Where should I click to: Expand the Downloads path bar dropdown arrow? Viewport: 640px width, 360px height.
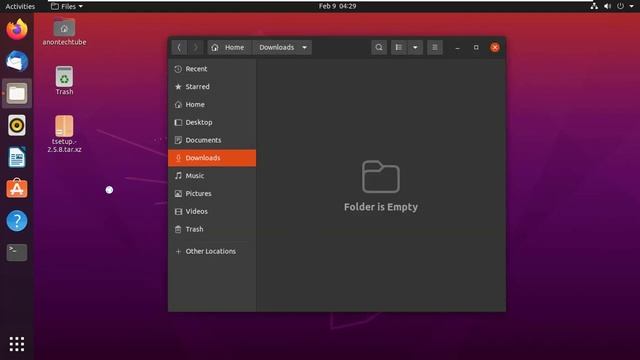coord(304,47)
